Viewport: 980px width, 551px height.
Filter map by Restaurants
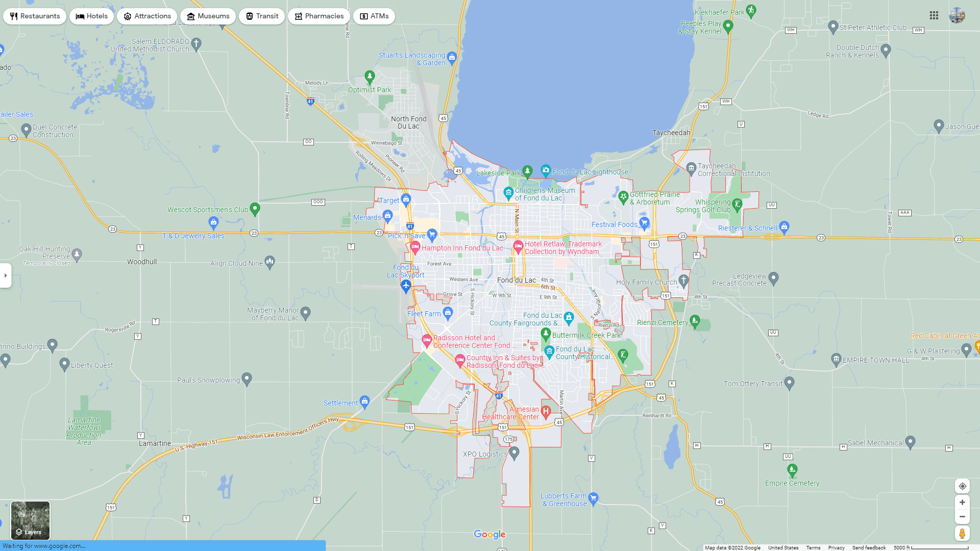(x=35, y=16)
